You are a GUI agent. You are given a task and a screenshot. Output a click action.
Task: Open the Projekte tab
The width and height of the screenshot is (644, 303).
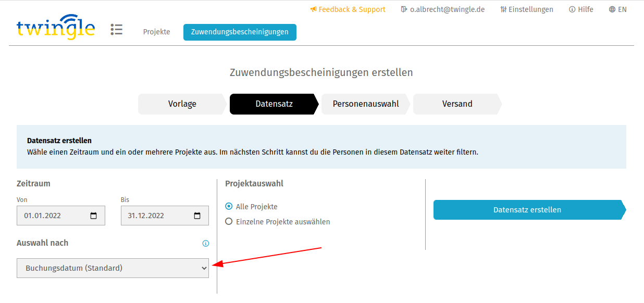pyautogui.click(x=157, y=32)
